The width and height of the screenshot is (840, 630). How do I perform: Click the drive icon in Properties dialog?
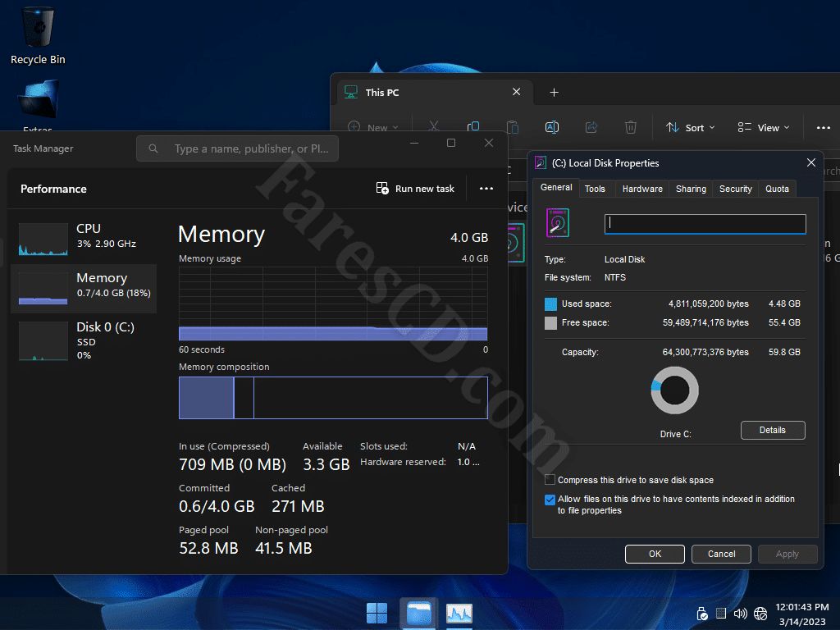(558, 222)
